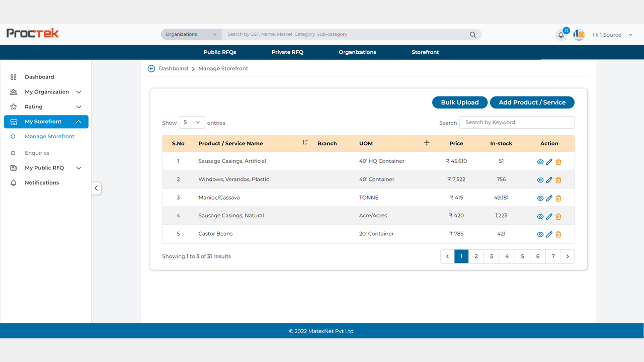The width and height of the screenshot is (644, 362).
Task: Go to page 3 of results
Action: click(x=492, y=256)
